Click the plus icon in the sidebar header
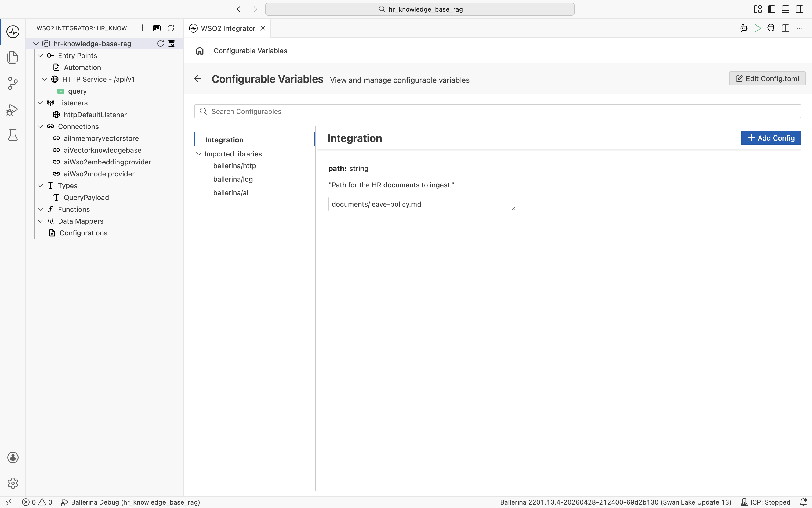Viewport: 812px width, 508px height. [x=143, y=28]
